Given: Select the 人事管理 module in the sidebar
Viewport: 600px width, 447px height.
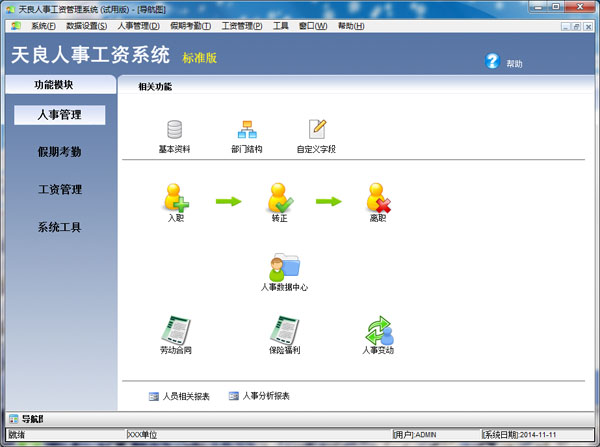Looking at the screenshot, I should 60,115.
